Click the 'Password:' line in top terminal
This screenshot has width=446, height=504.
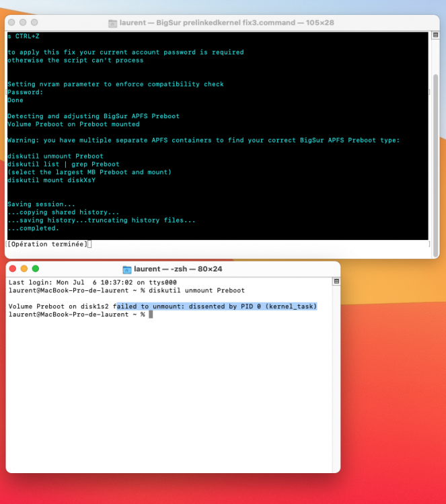(x=25, y=92)
